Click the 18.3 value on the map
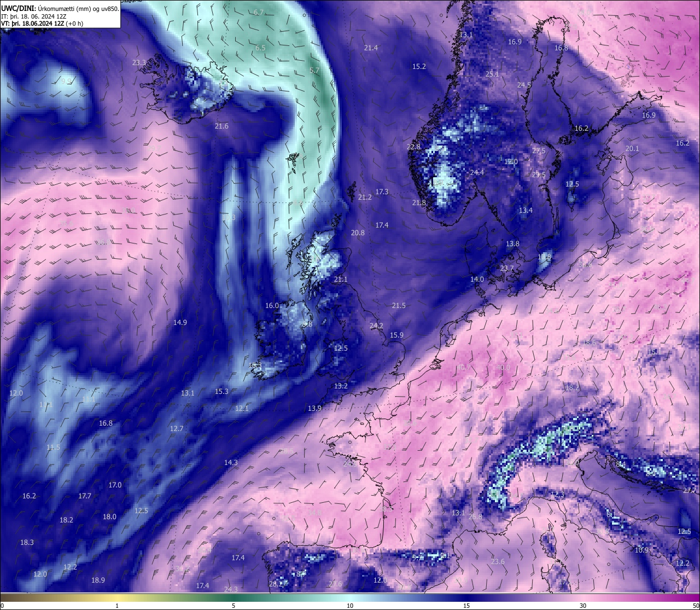 click(x=27, y=543)
